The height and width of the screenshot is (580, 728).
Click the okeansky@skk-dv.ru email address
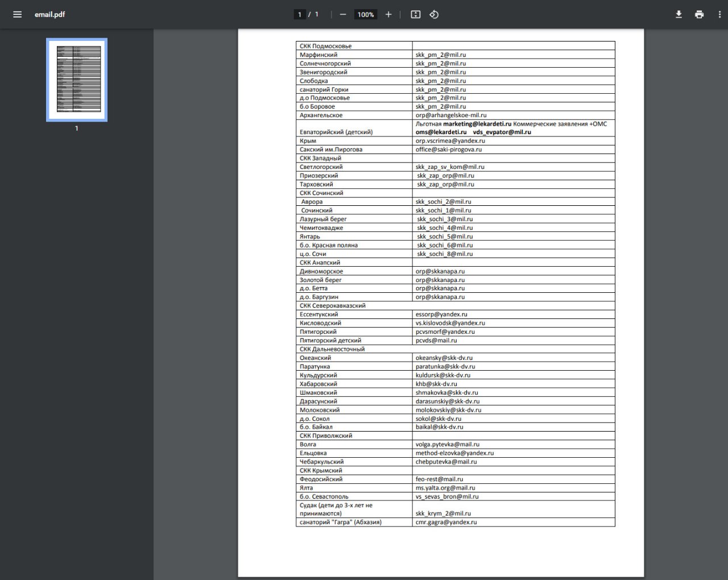coord(444,358)
